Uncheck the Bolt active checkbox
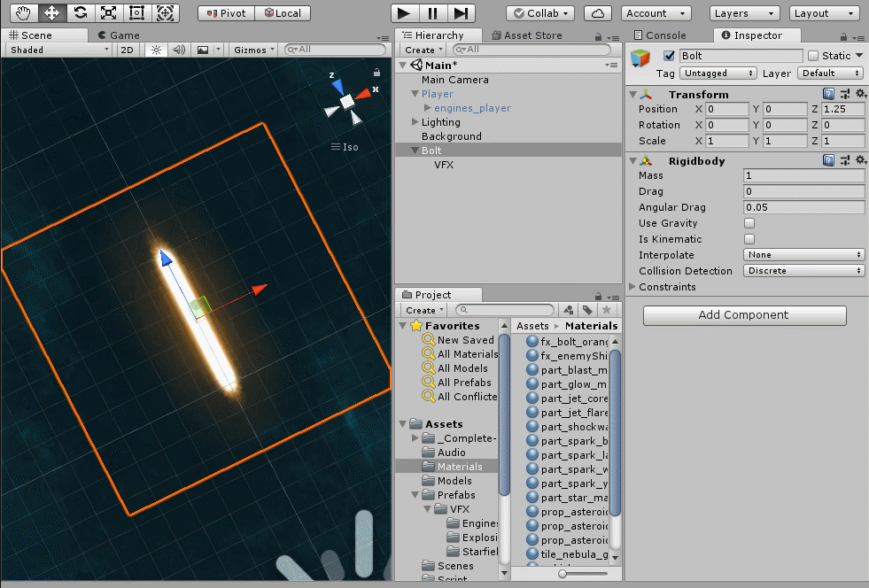This screenshot has height=588, width=869. click(669, 56)
